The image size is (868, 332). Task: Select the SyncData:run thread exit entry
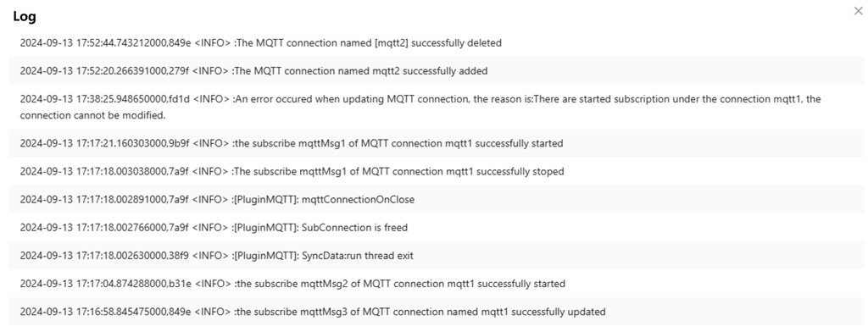pos(437,256)
